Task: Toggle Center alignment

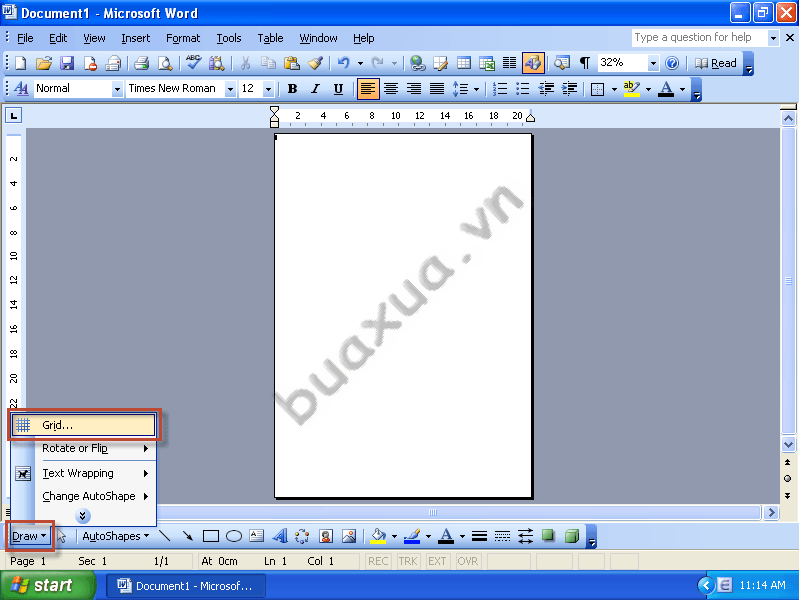Action: (391, 89)
